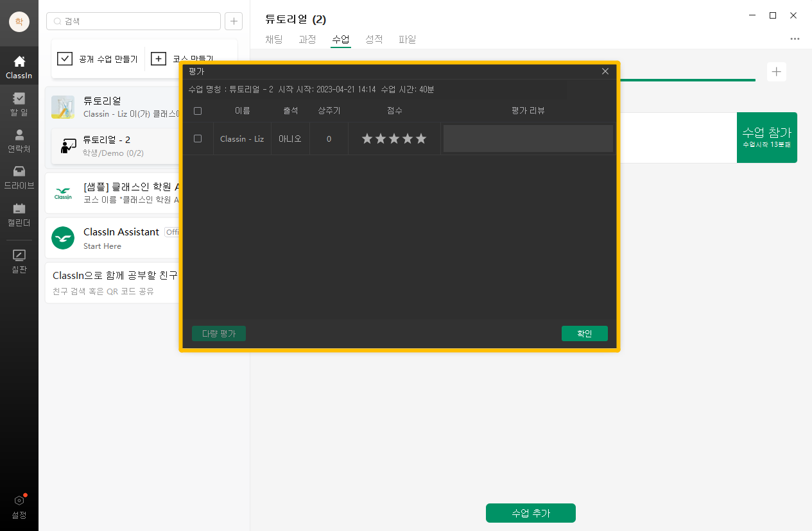
Task: Click the 수업 추가 button
Action: tap(531, 513)
